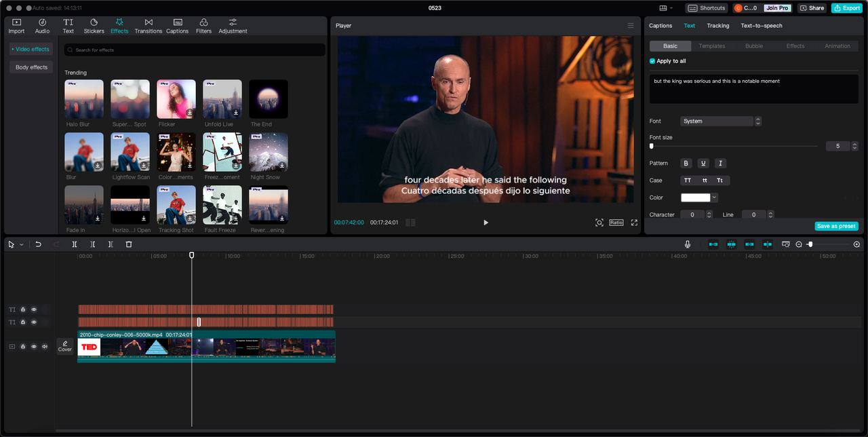Adjust the Character spacing stepper

(709, 214)
